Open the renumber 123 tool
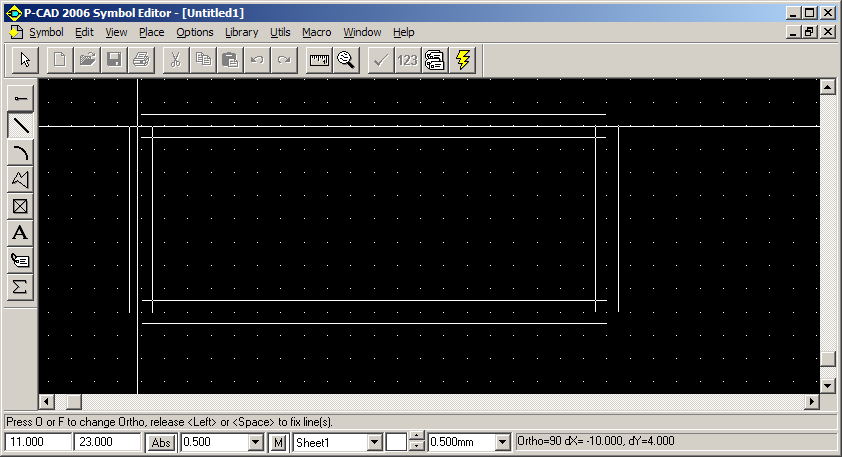The height and width of the screenshot is (457, 842). 408,60
